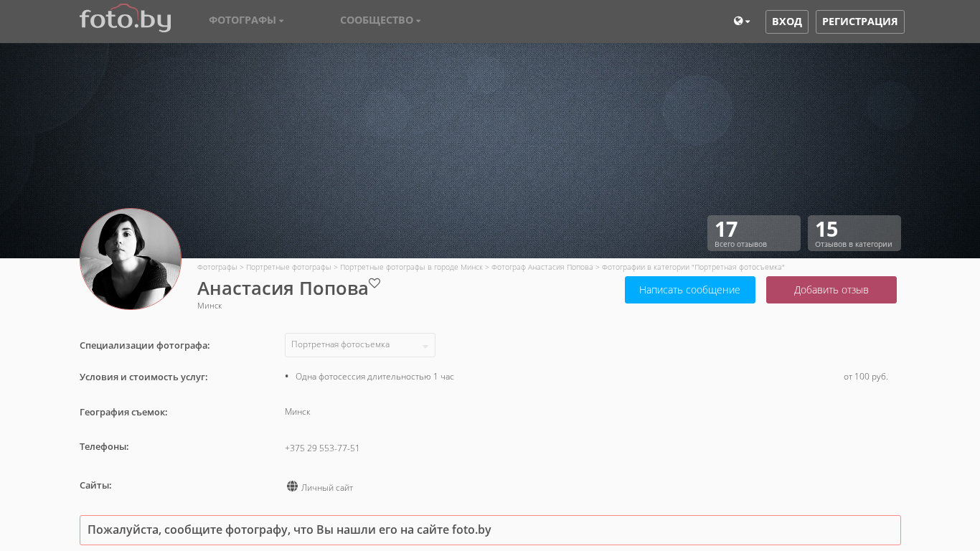Image resolution: width=980 pixels, height=551 pixels.
Task: Click the photographer's round profile photo
Action: [131, 259]
